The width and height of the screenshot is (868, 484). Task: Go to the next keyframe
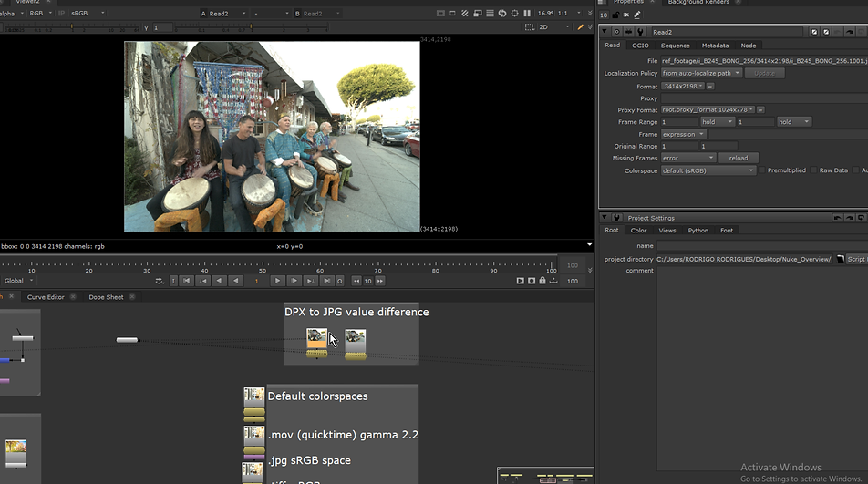point(310,281)
